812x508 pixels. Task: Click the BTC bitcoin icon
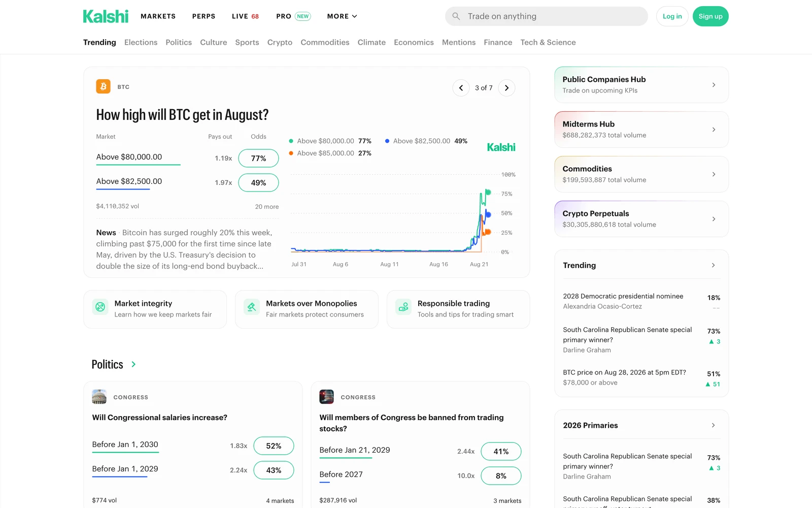tap(104, 86)
